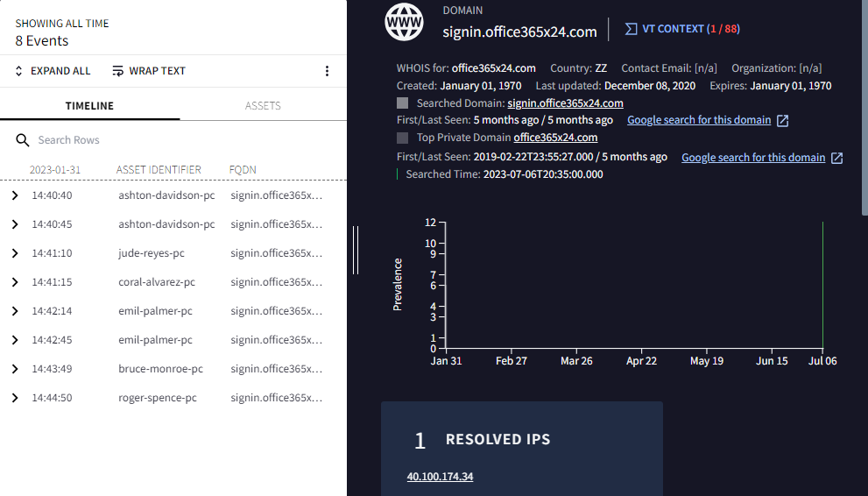The height and width of the screenshot is (496, 868).
Task: Click the timestamp 14:42:14
Action: 52,311
